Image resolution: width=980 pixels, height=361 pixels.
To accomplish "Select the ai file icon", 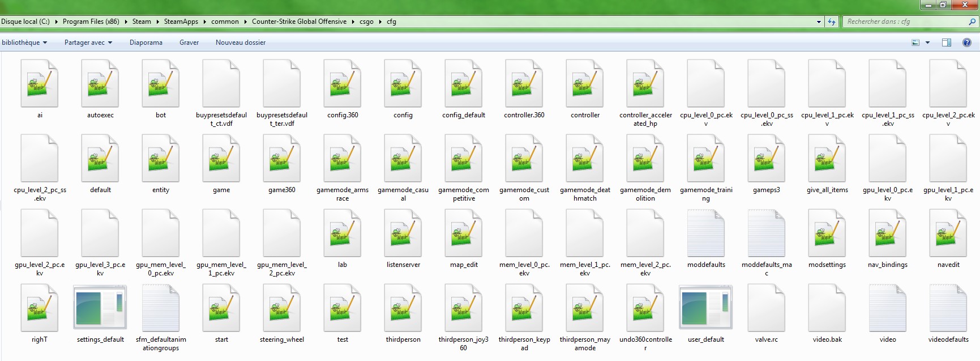I will (40, 83).
